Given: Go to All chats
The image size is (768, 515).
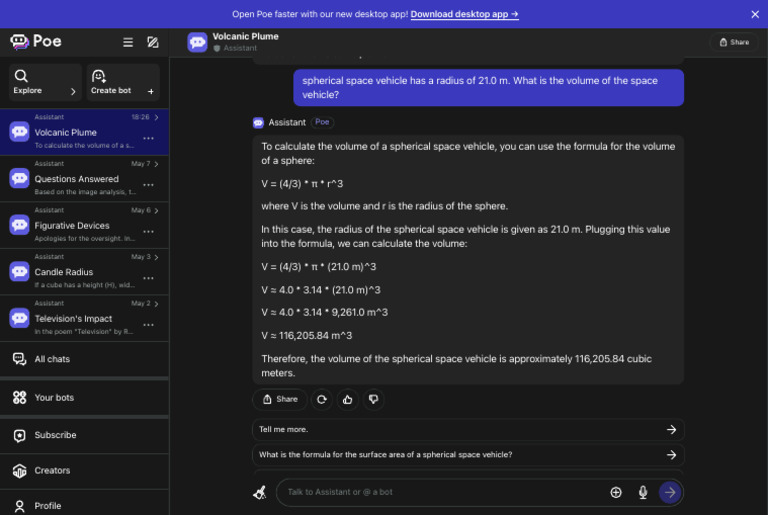Looking at the screenshot, I should pos(84,359).
